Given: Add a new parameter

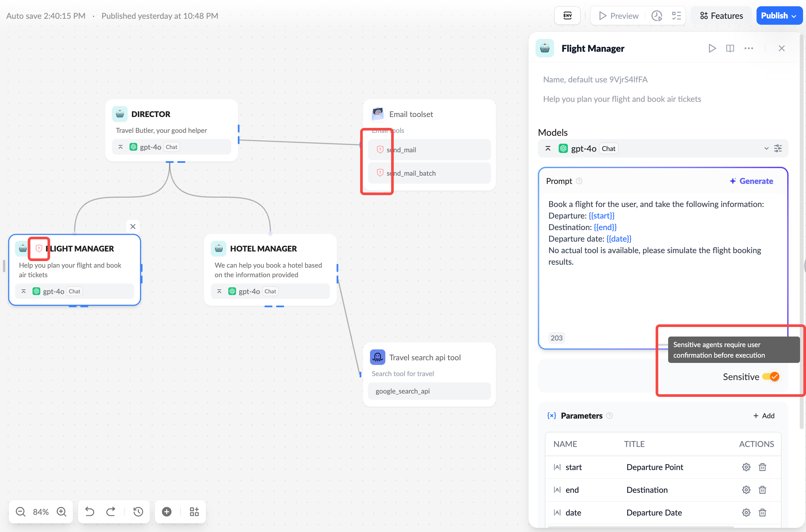Looking at the screenshot, I should pos(763,416).
